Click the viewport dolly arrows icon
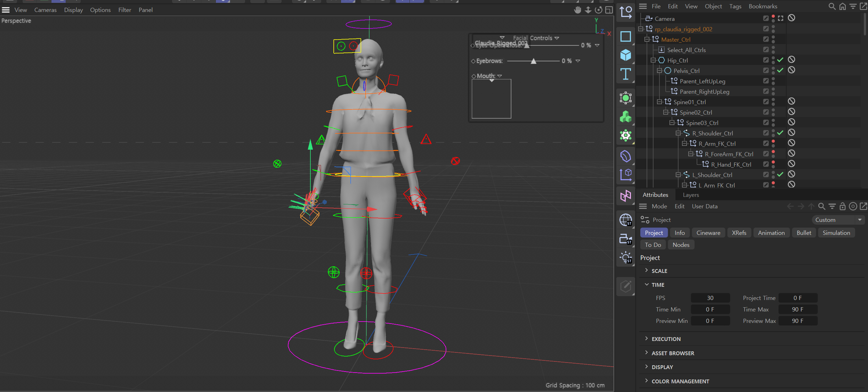 (588, 10)
